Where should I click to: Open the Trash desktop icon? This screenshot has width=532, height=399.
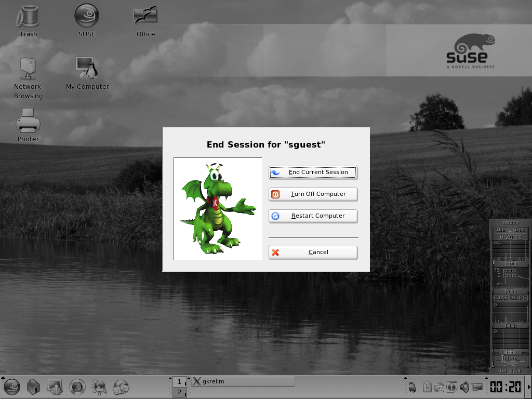28,21
